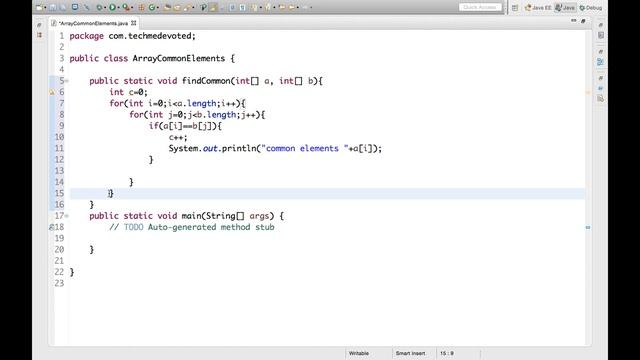The height and width of the screenshot is (360, 640).
Task: Click the text 'package com.techmedevoted;'
Action: [x=133, y=36]
